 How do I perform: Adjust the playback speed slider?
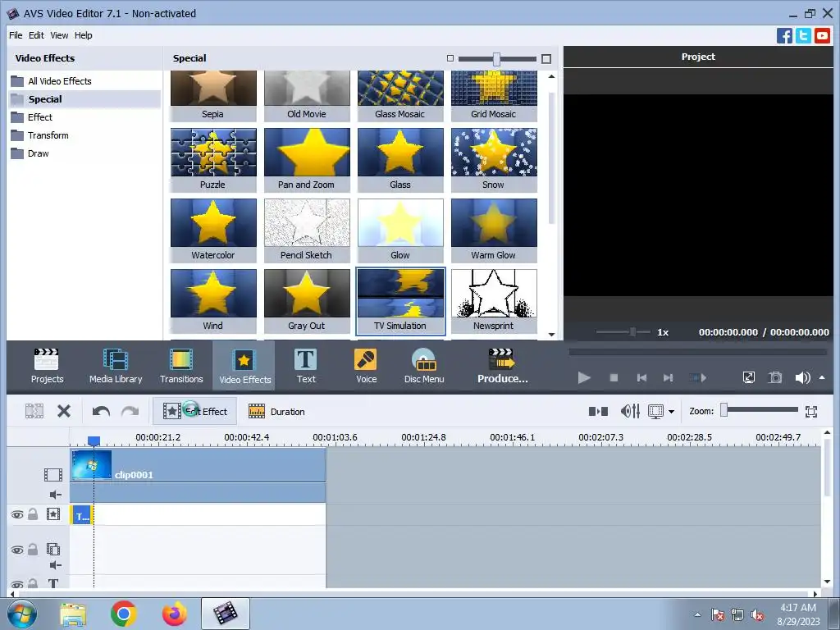click(632, 332)
